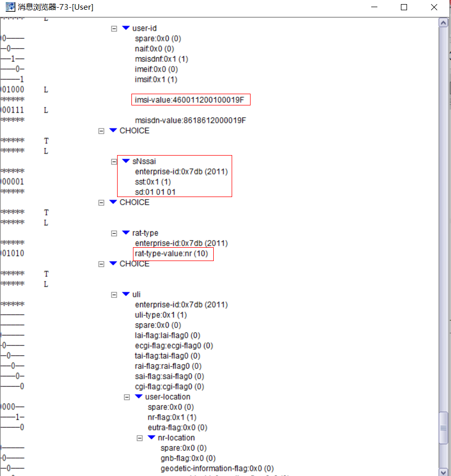Collapse the second CHOICE node
Viewport: 451px width, 476px height.
(101, 202)
